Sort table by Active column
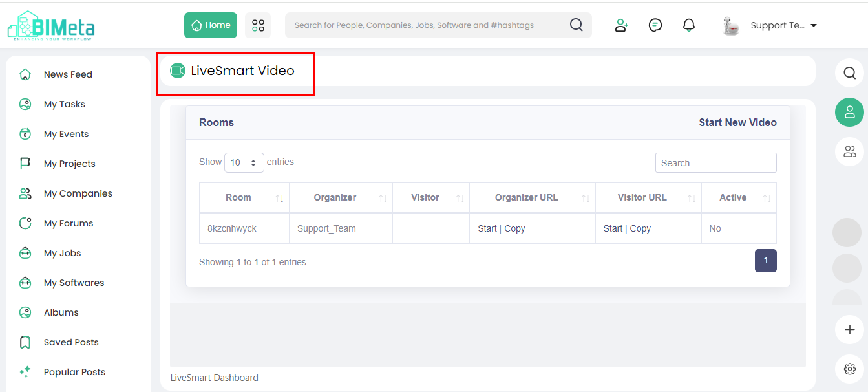 (x=739, y=197)
